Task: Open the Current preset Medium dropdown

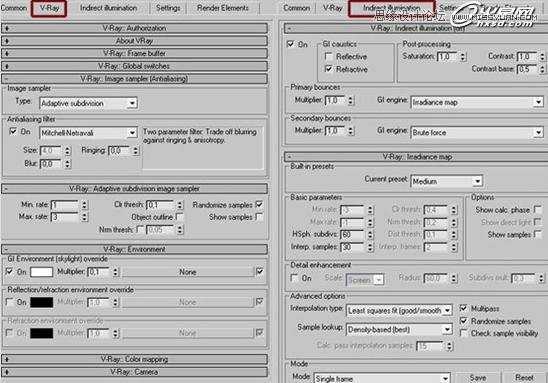Action: pos(446,181)
